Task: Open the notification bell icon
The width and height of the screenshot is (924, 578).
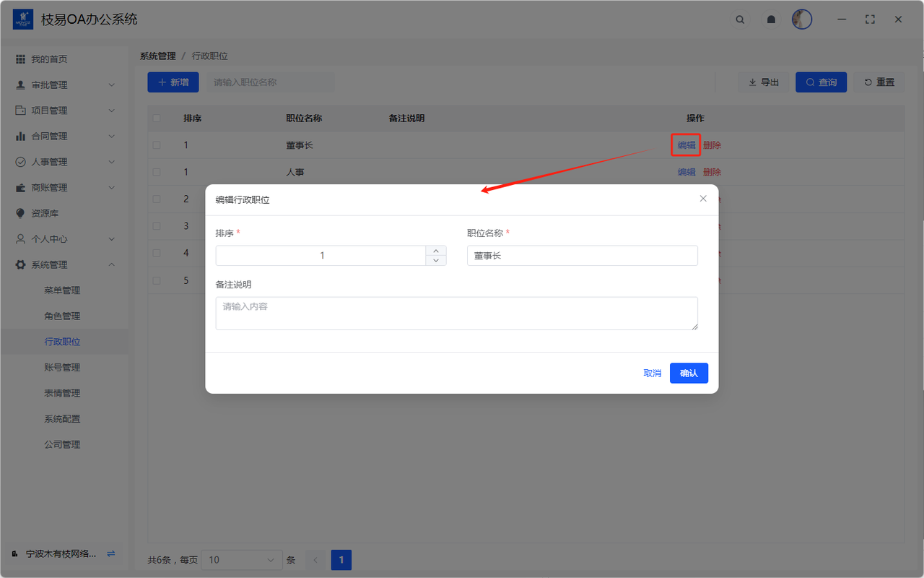Action: (x=771, y=20)
